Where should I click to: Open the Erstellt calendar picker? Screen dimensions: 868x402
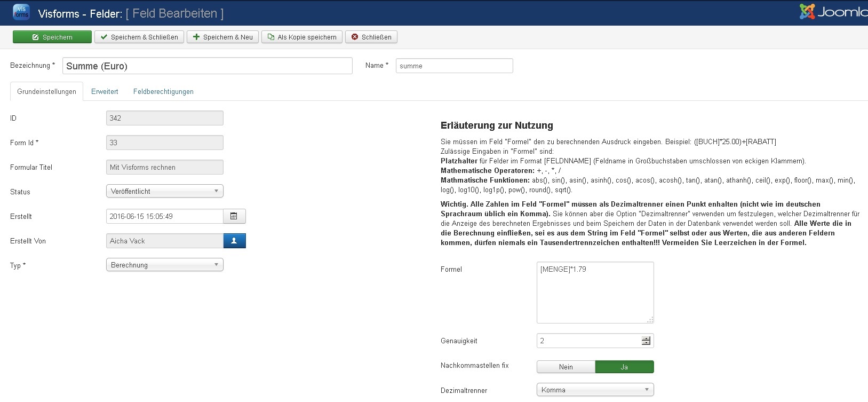click(234, 216)
